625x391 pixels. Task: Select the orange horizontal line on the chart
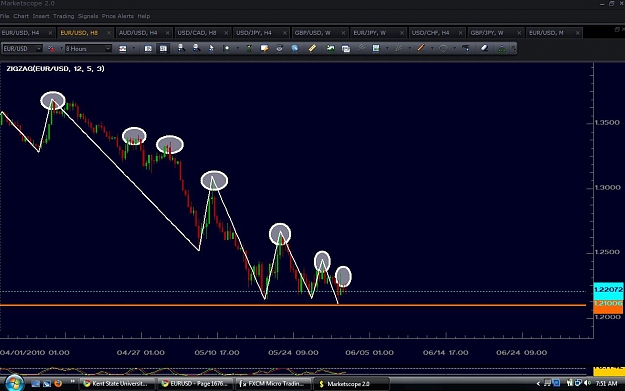coord(293,305)
